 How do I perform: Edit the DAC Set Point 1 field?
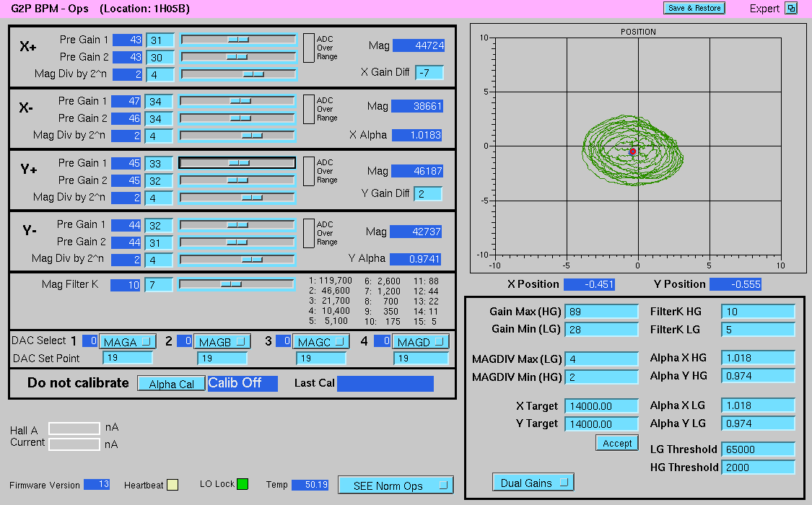point(128,358)
